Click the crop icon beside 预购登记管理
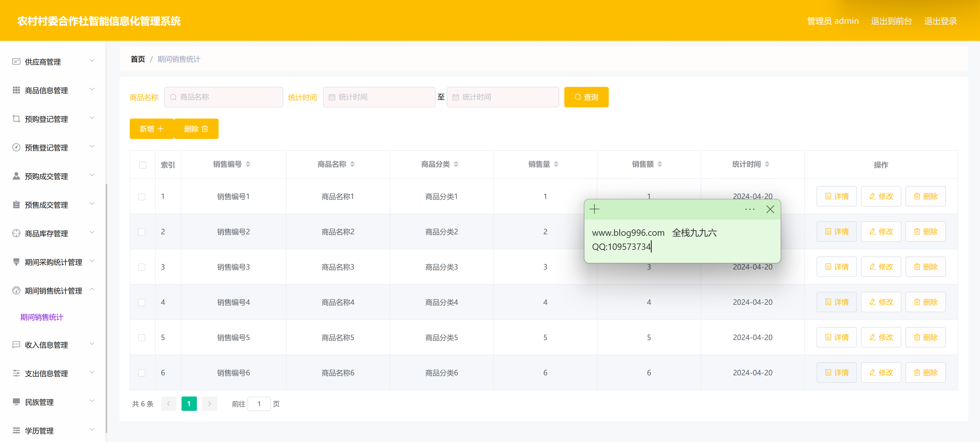 tap(16, 119)
